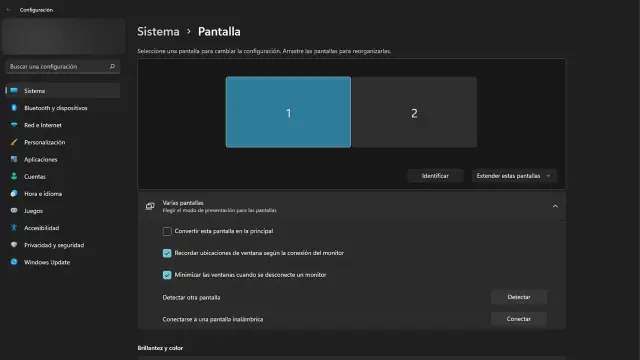640x360 pixels.
Task: Check Convertir esta pantalla en la principal
Action: tap(167, 231)
